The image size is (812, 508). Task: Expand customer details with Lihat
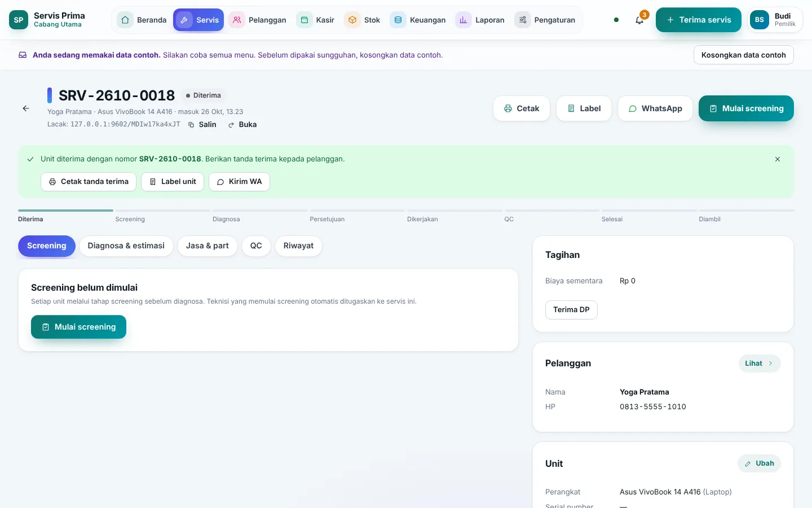[760, 364]
